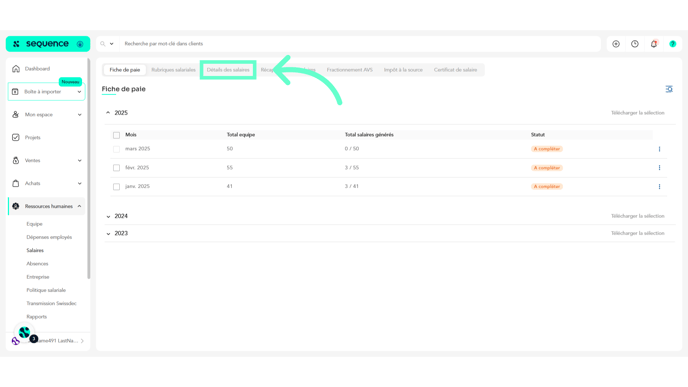Open the options menu for janv. 2025
Screen dimensions: 688x387
pos(659,186)
